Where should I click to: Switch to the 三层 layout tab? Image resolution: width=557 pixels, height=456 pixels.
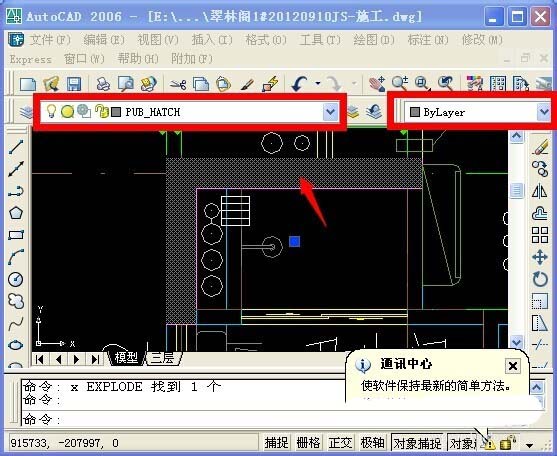163,358
